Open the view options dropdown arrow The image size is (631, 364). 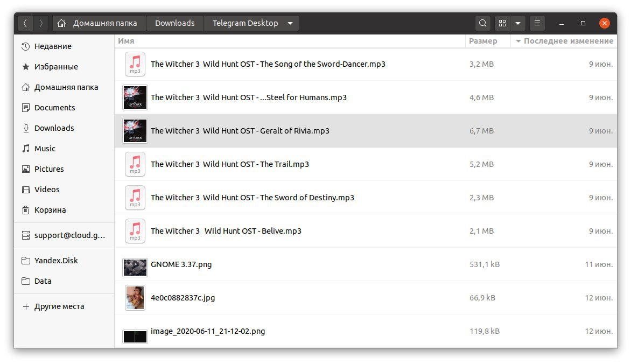pyautogui.click(x=518, y=23)
